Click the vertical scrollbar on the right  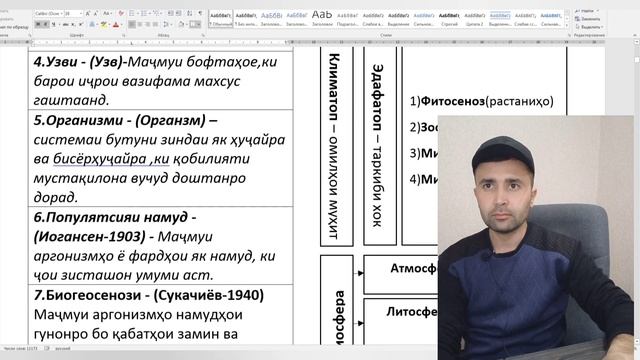(636, 192)
